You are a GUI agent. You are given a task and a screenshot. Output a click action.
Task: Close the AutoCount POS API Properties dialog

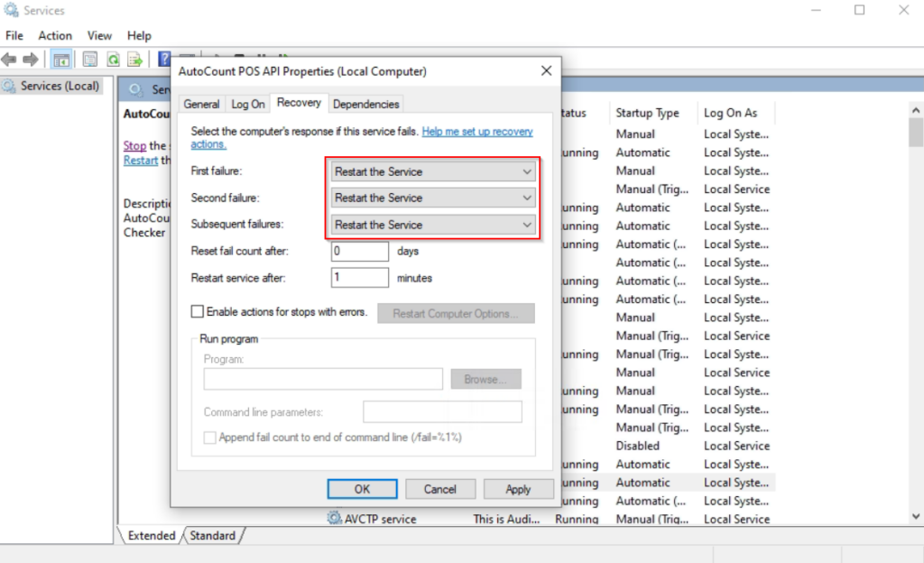click(x=546, y=70)
